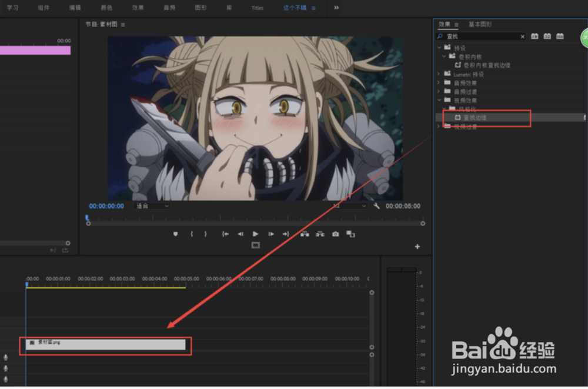The width and height of the screenshot is (588, 389).
Task: Toggle the Safe Margins button below Play
Action: [256, 245]
